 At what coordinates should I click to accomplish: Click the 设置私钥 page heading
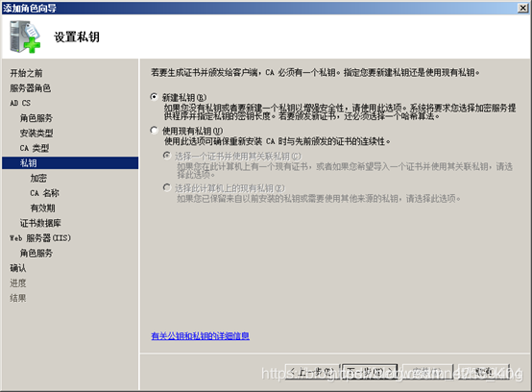77,37
